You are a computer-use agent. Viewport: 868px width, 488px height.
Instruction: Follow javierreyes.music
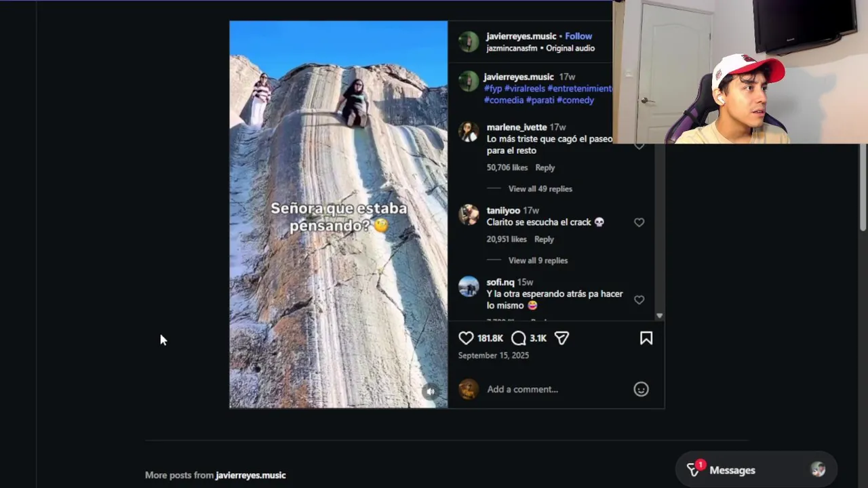tap(578, 36)
